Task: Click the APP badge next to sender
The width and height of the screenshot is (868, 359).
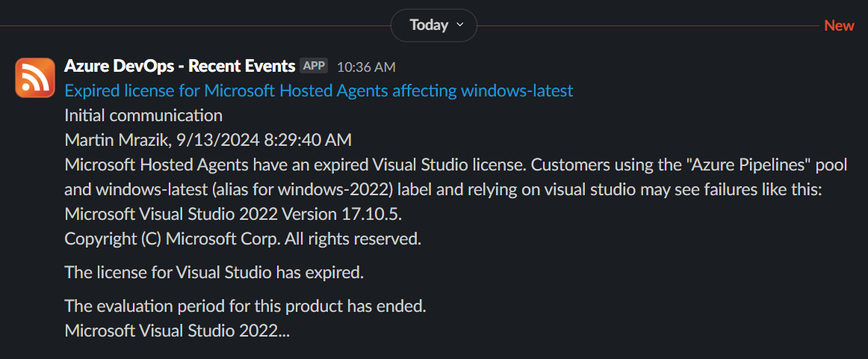Action: point(314,66)
